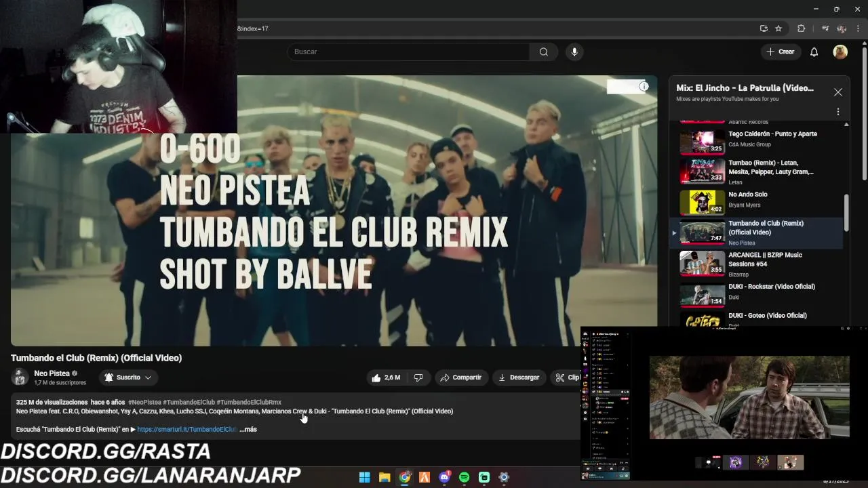Screen dimensions: 868x488
Task: Open YouTube account avatar menu
Action: click(x=840, y=52)
